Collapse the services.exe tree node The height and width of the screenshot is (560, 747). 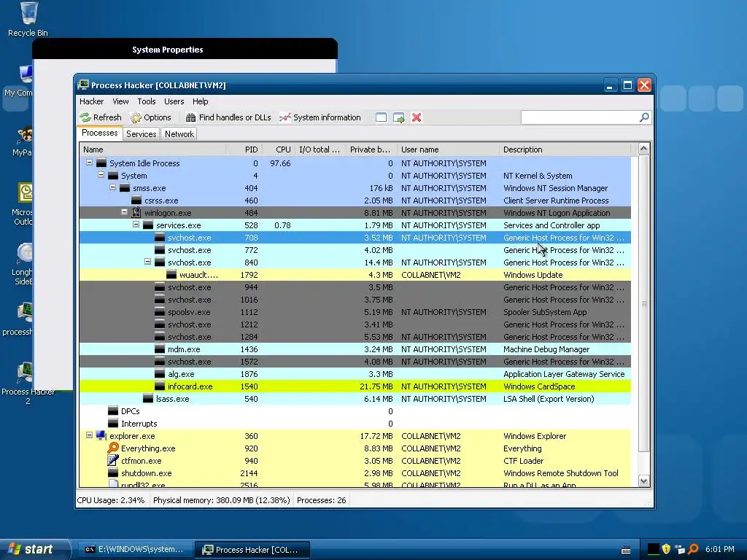[136, 225]
